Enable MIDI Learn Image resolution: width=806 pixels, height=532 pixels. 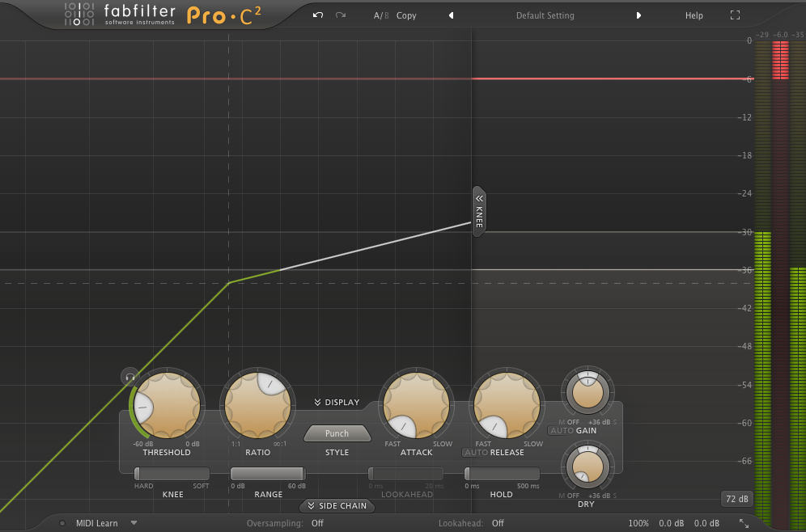pos(96,523)
